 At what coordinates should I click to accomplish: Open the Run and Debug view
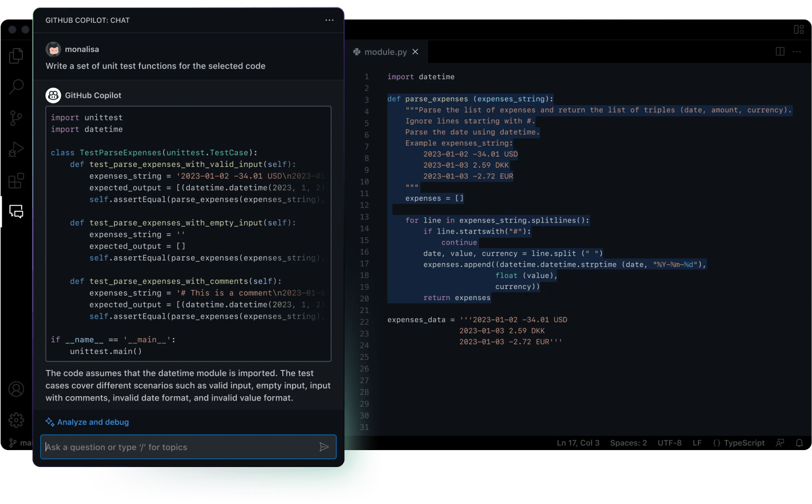[x=16, y=150]
